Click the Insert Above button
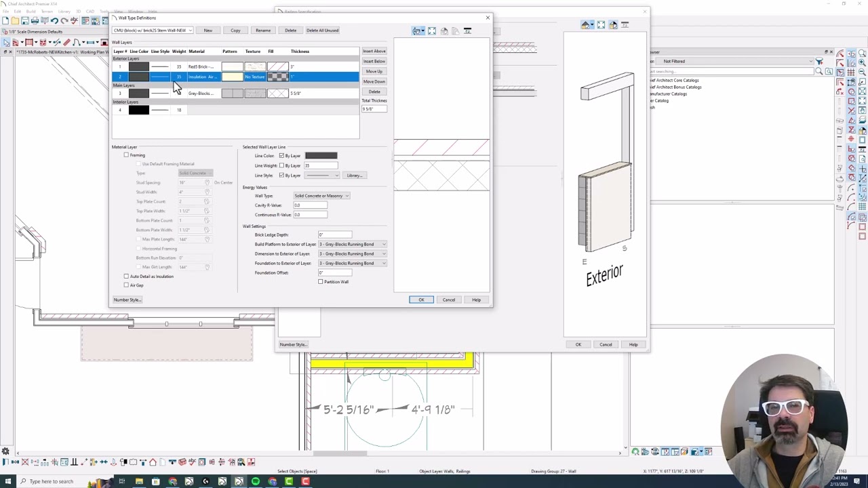The image size is (868, 488). pos(374,51)
